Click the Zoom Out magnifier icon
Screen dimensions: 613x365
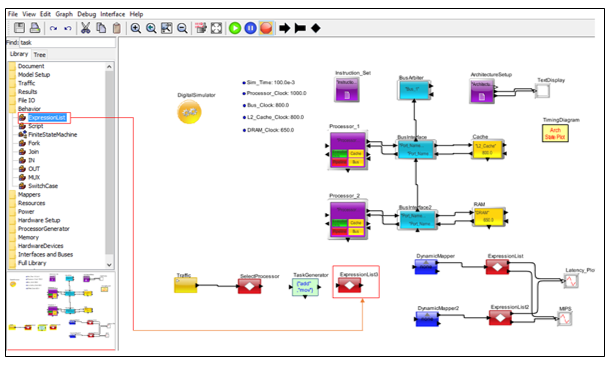182,28
